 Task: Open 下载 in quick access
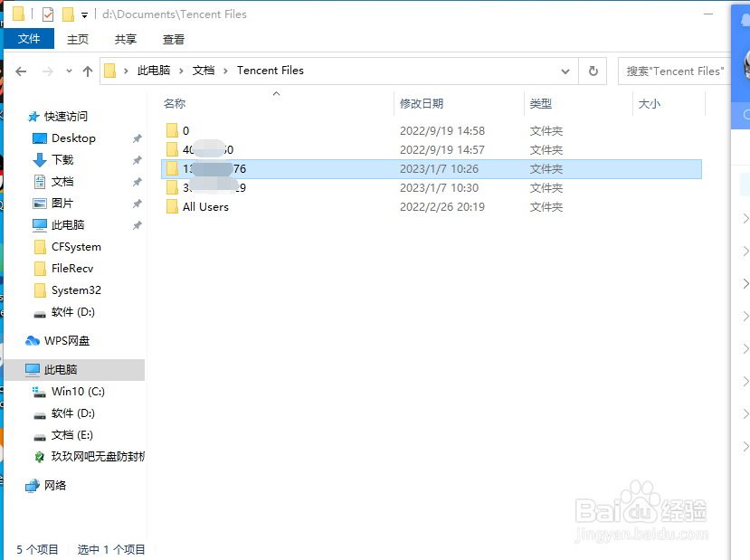tap(62, 160)
